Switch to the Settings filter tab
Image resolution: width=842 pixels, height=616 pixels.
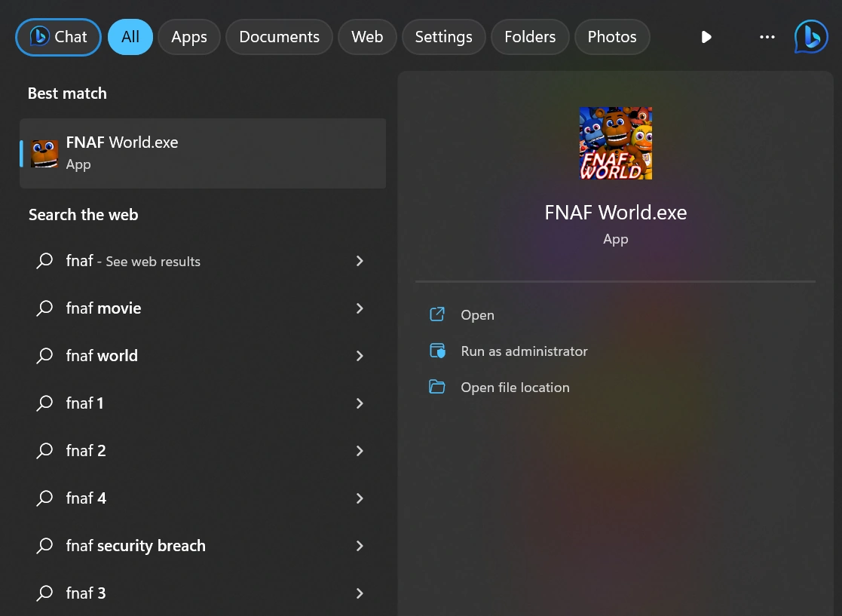443,36
